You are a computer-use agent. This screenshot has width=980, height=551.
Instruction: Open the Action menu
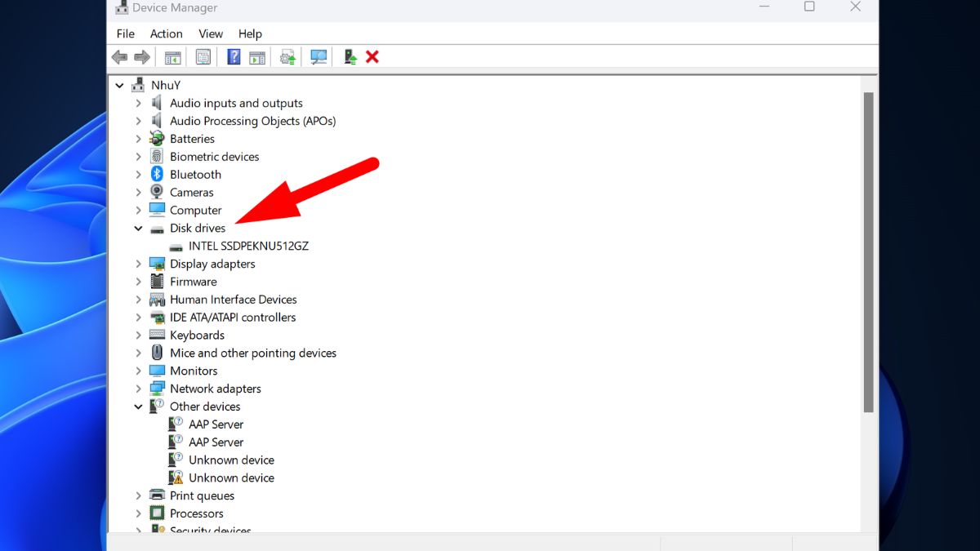[167, 33]
